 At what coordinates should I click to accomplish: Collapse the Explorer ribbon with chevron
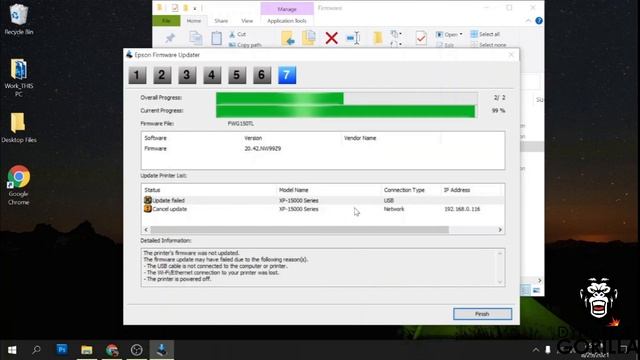point(528,20)
